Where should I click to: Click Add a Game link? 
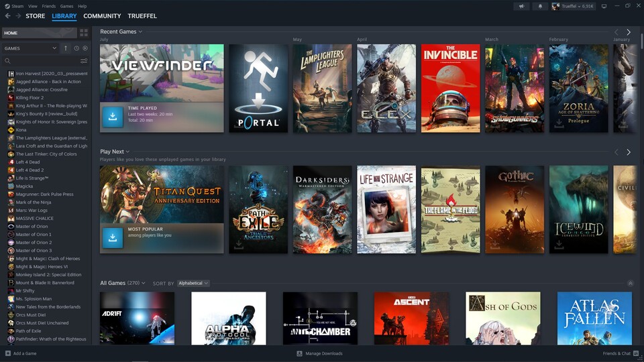point(25,353)
